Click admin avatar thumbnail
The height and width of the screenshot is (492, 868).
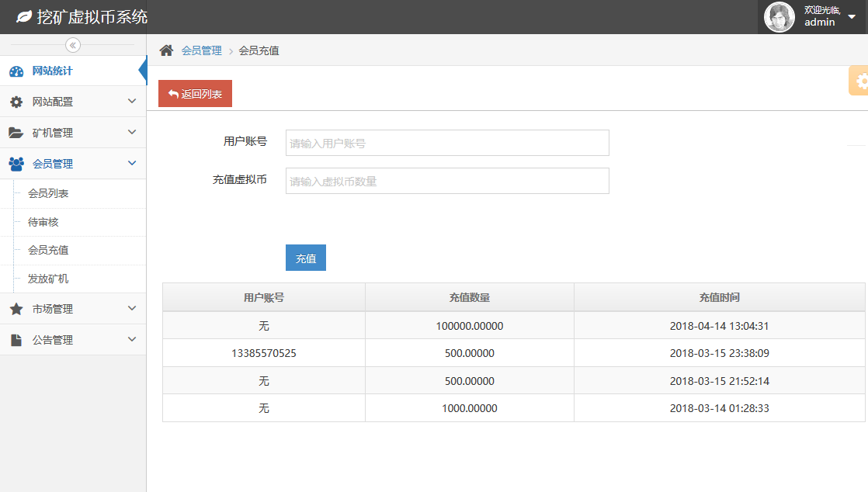pyautogui.click(x=779, y=17)
